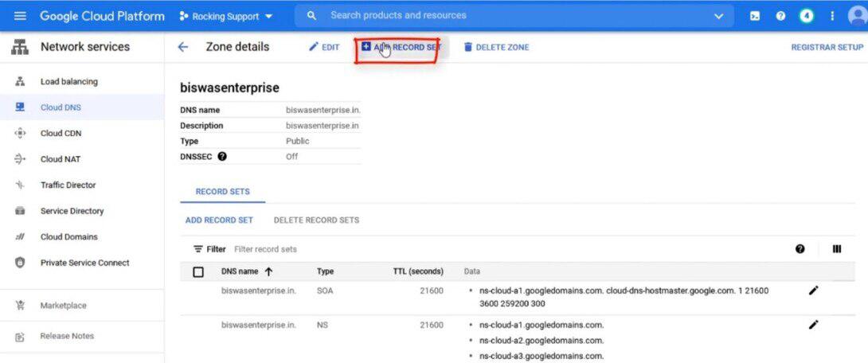This screenshot has width=868, height=363.
Task: Click the Cloud Domains sidebar icon
Action: click(20, 237)
